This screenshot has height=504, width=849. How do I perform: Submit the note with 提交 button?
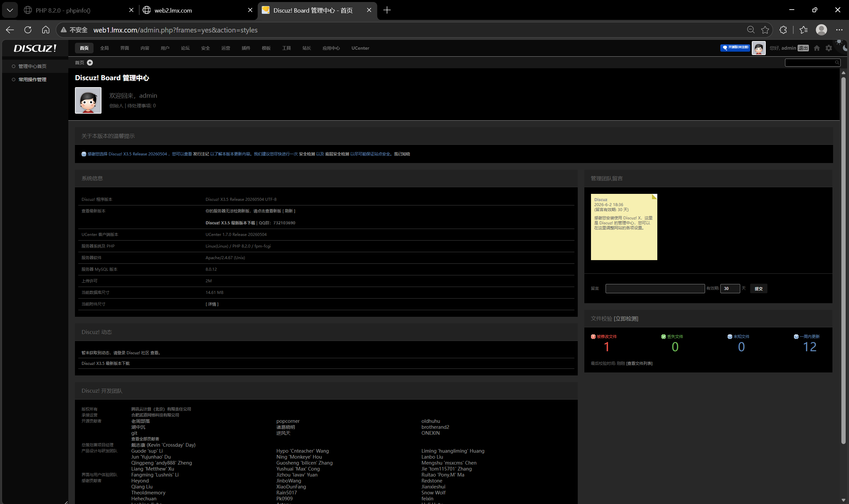pyautogui.click(x=758, y=288)
